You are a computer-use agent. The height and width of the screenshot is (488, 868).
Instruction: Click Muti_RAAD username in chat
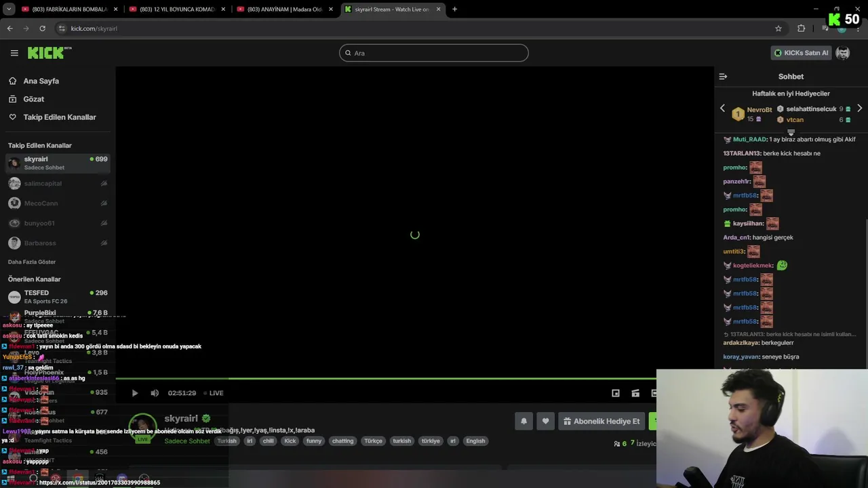749,140
